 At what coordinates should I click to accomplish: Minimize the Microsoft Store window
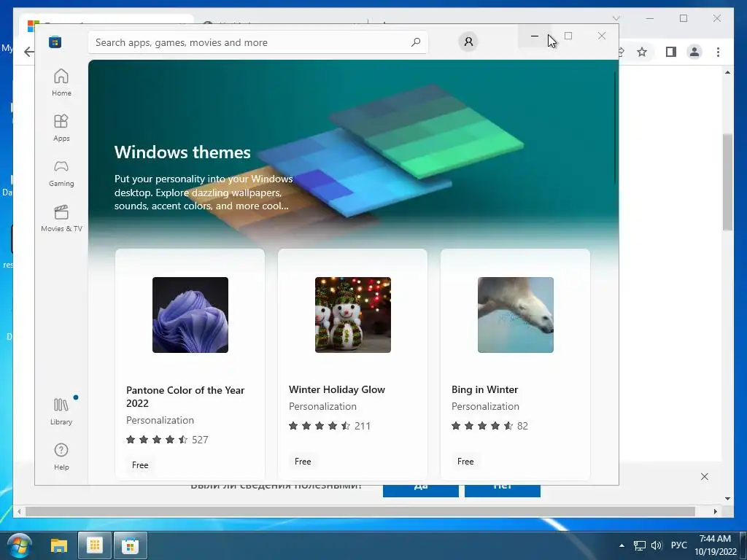(x=535, y=36)
